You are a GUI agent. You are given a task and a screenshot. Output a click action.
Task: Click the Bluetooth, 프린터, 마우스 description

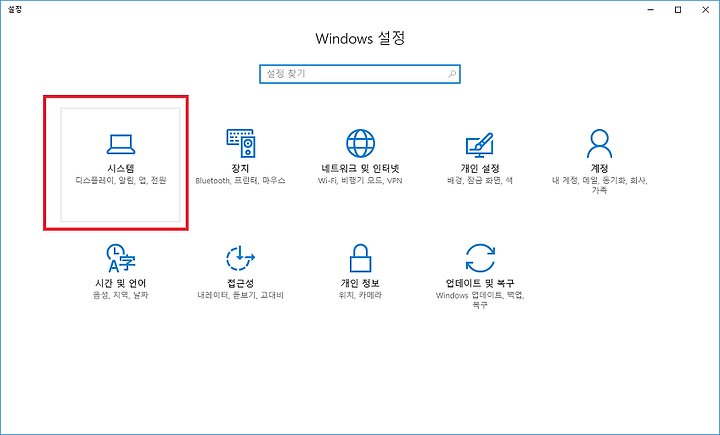(x=241, y=181)
